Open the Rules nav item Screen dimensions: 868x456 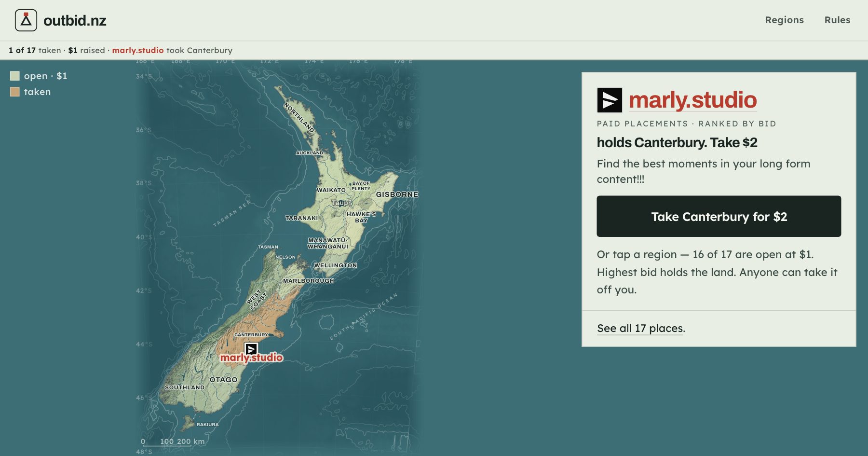(837, 20)
